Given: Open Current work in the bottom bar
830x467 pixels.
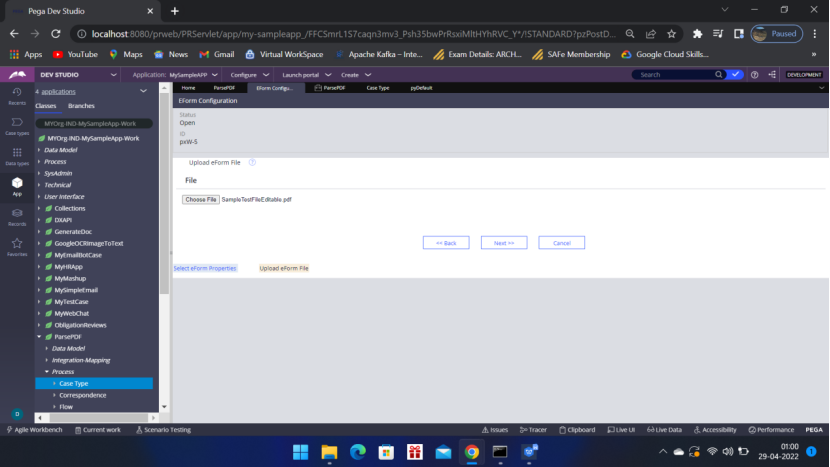Looking at the screenshot, I should (x=98, y=429).
